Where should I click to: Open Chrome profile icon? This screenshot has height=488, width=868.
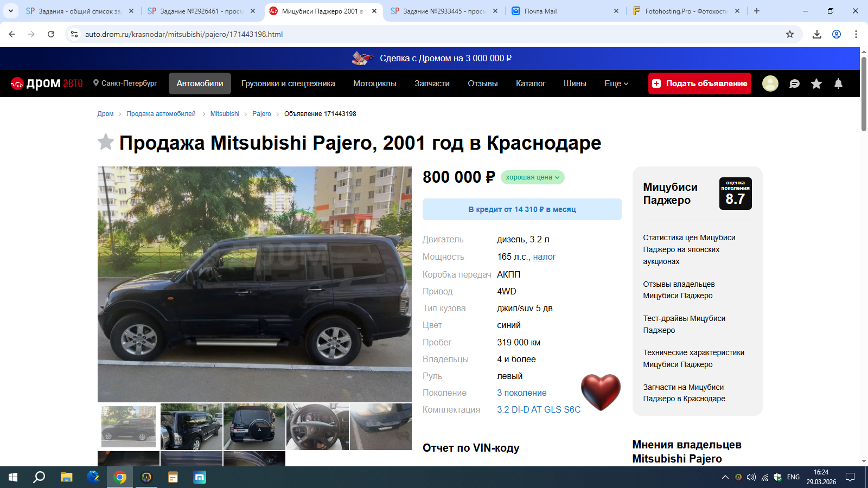[837, 34]
